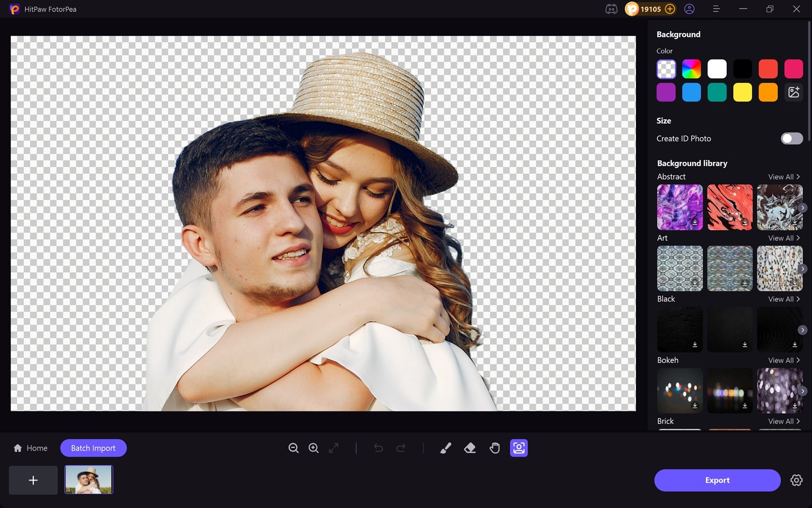
Task: Click the Home house icon
Action: 18,448
